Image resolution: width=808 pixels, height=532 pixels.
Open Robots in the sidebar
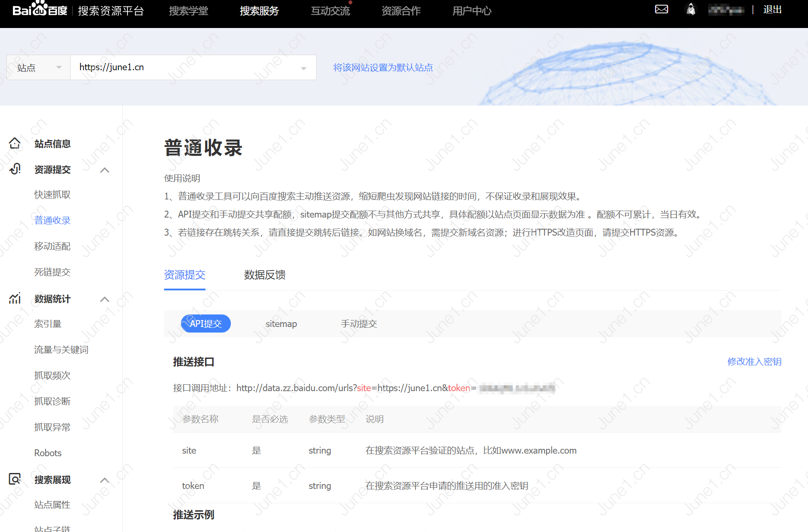click(x=48, y=453)
